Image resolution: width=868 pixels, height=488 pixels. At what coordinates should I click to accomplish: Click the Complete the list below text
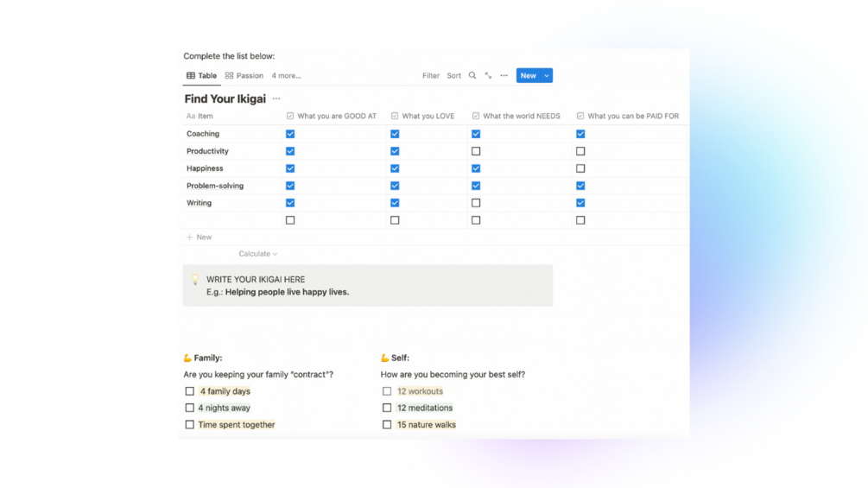[229, 56]
